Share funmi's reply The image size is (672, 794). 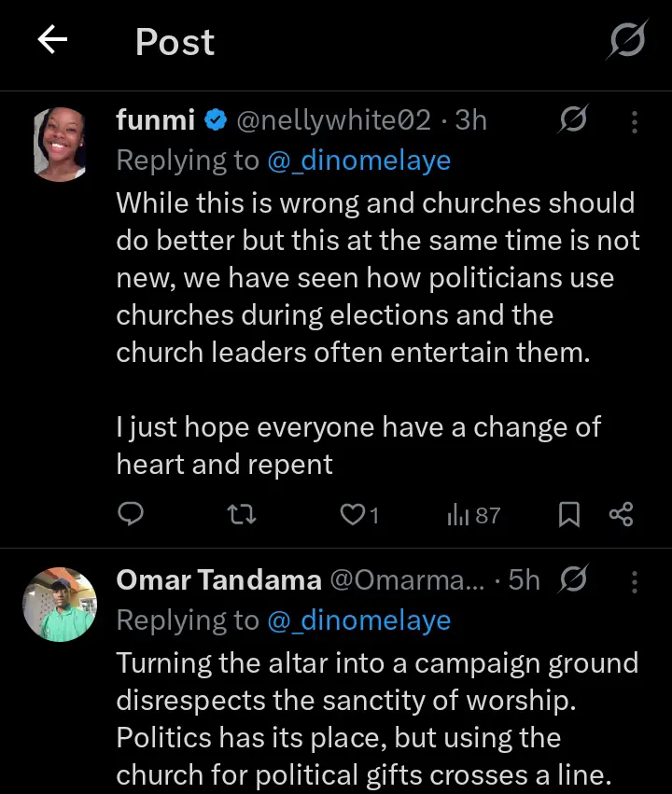tap(621, 514)
